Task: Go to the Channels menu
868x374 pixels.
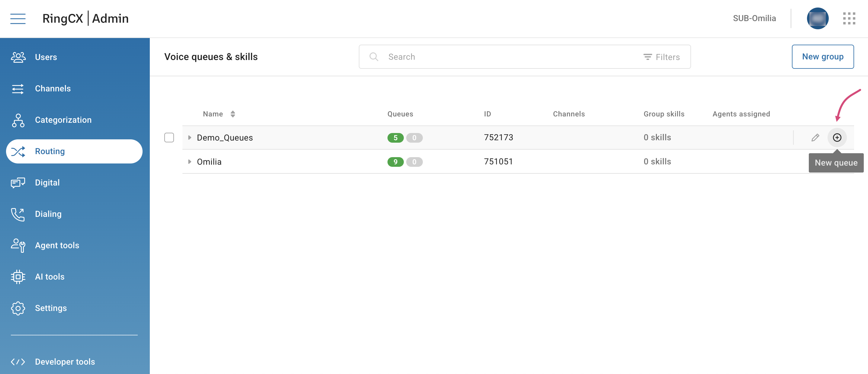Action: point(53,89)
